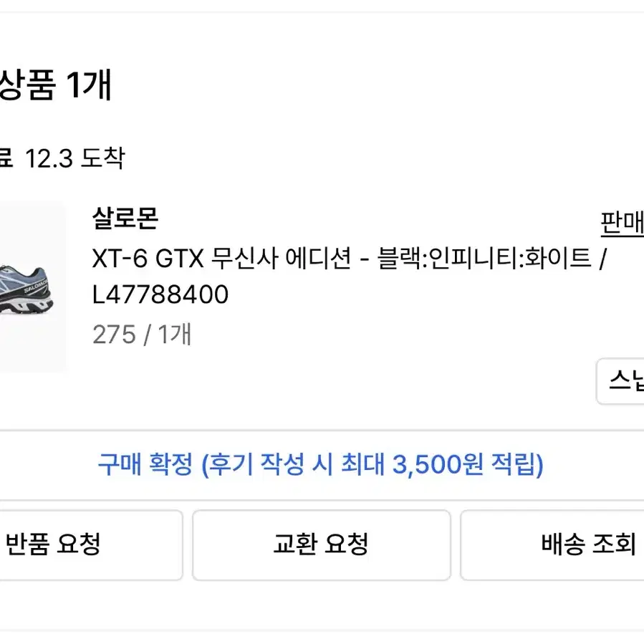Track delivery with 배송 조회 button
Viewport: 644px width, 644px height.
[552, 545]
